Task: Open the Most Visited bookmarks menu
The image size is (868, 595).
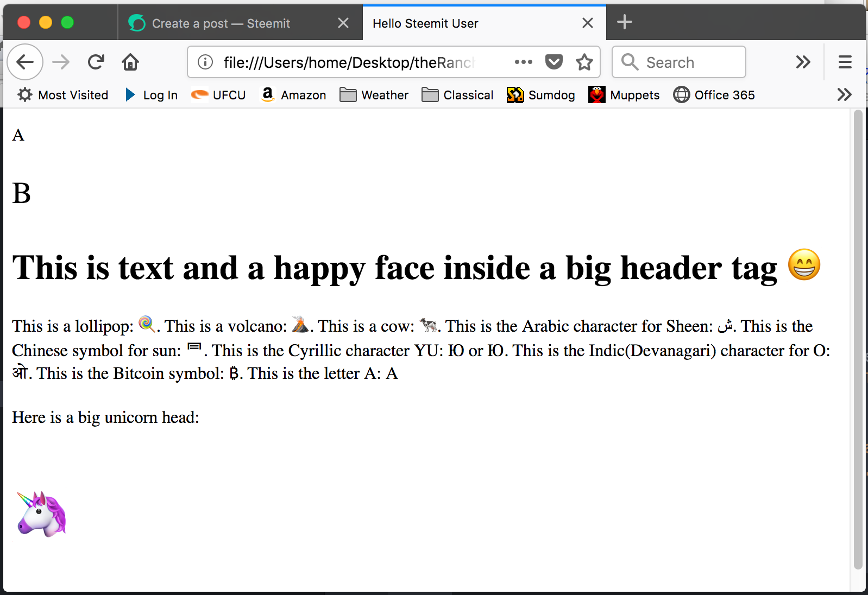Action: [63, 95]
